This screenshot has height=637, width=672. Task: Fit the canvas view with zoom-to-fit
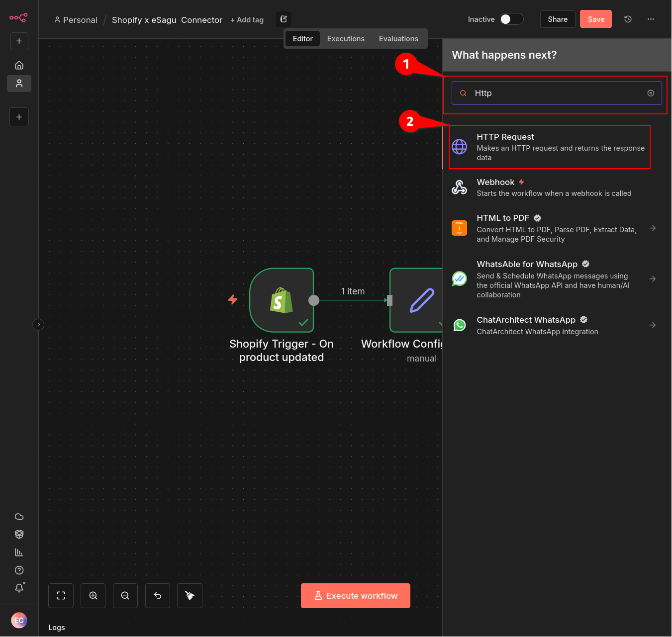(x=61, y=596)
